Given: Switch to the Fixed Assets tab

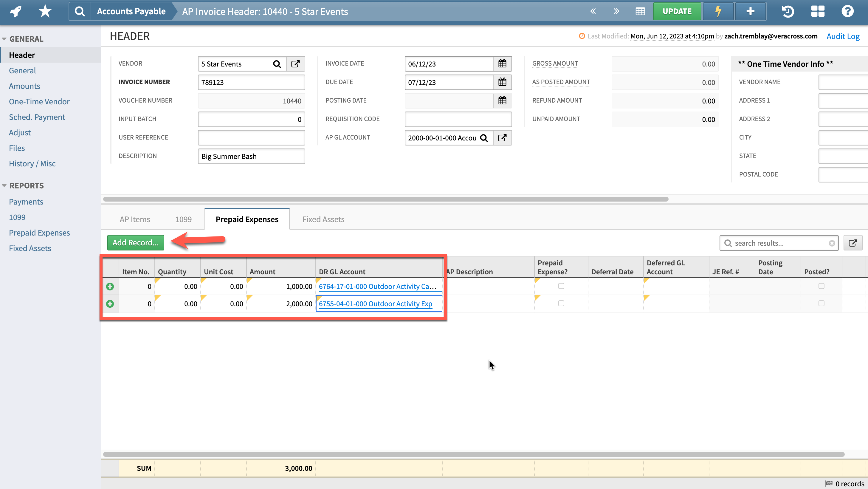Looking at the screenshot, I should [323, 219].
